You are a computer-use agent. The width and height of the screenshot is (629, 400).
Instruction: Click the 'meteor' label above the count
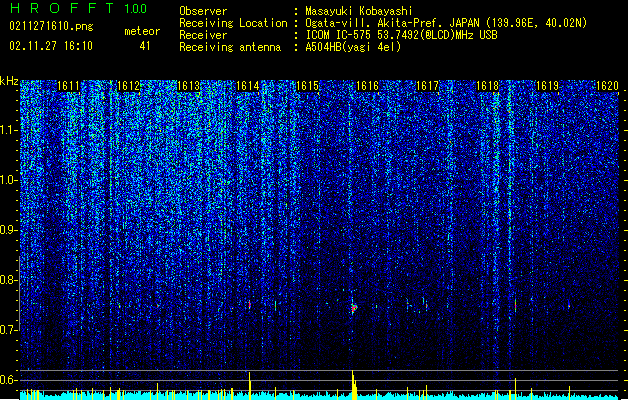tap(142, 31)
